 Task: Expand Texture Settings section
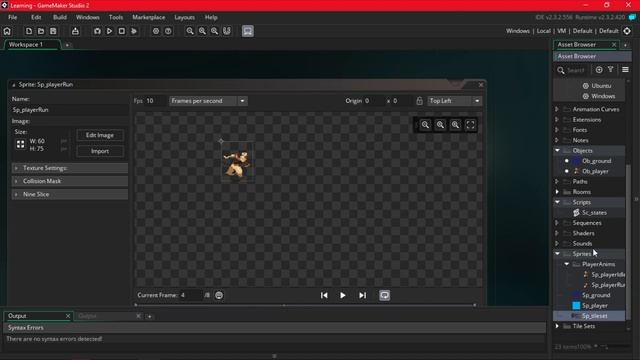pyautogui.click(x=70, y=168)
